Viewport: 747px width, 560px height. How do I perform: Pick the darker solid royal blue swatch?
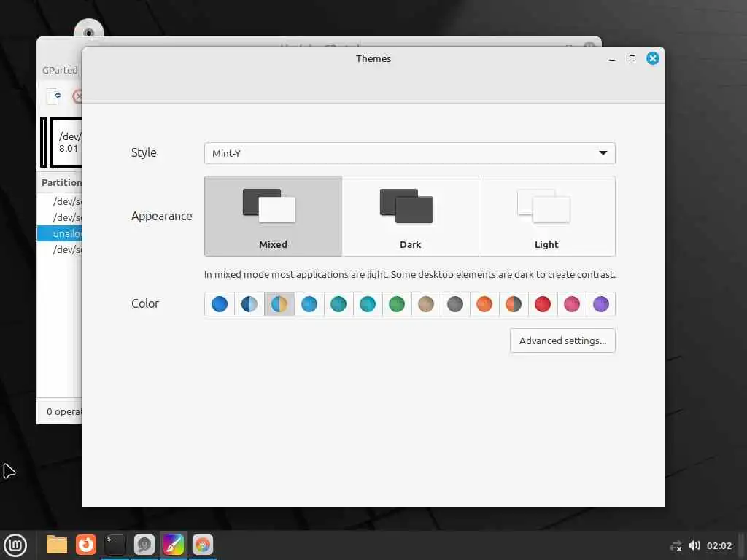(x=220, y=304)
